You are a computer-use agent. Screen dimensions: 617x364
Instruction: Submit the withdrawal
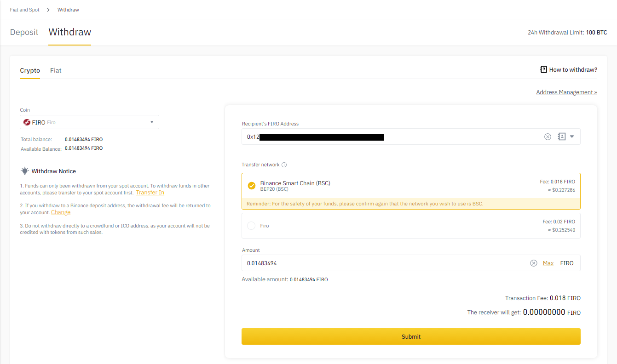click(x=411, y=336)
